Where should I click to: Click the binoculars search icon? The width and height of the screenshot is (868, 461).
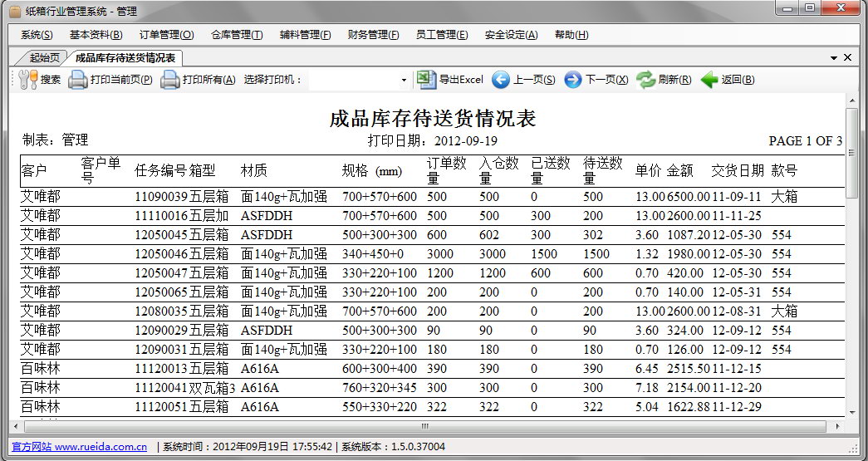(27, 80)
